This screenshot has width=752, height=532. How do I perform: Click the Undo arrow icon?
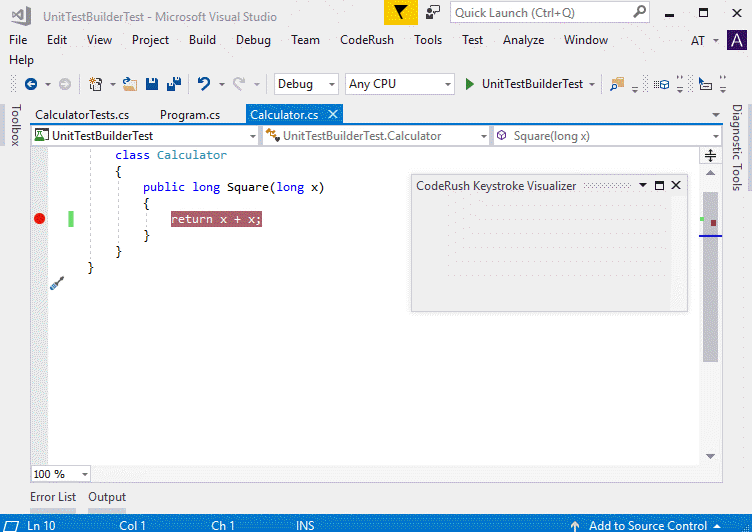click(x=204, y=84)
